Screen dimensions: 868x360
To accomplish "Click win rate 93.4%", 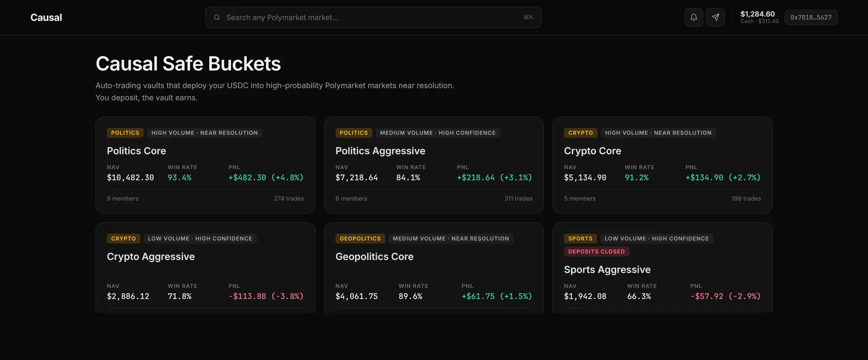I will 180,178.
